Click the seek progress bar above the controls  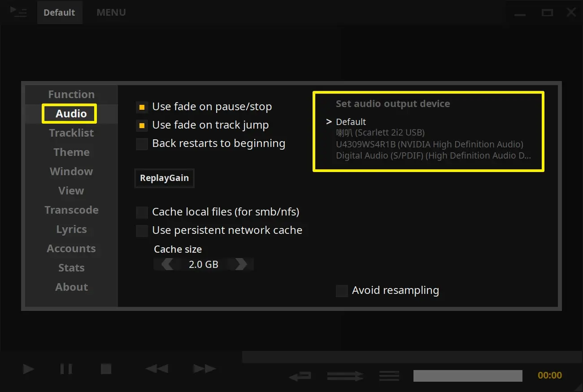coord(413,357)
